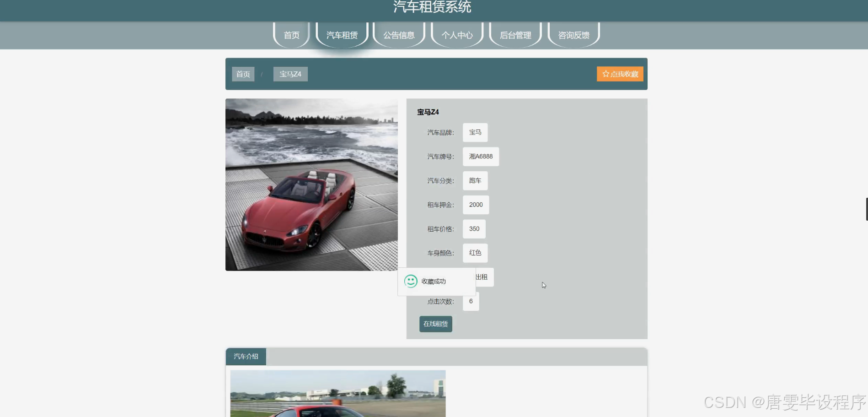Click the 收藏成功 notification text
Image resolution: width=868 pixels, height=417 pixels.
(x=434, y=282)
